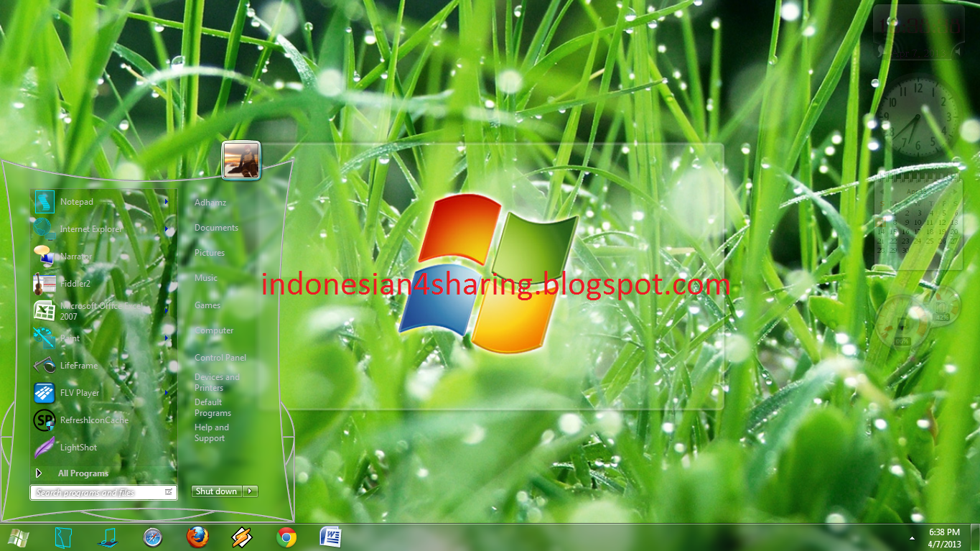Click the cyan music note taskbar icon
This screenshot has height=551, width=980.
click(108, 537)
